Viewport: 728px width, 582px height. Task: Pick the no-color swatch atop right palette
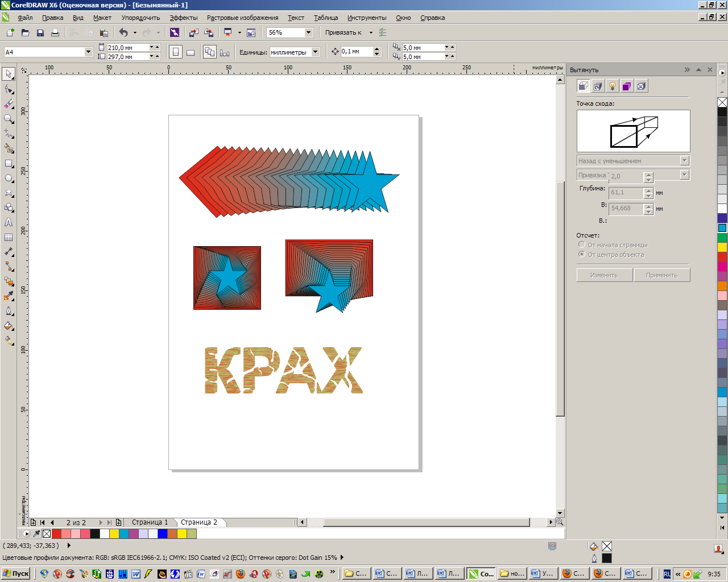click(x=722, y=102)
